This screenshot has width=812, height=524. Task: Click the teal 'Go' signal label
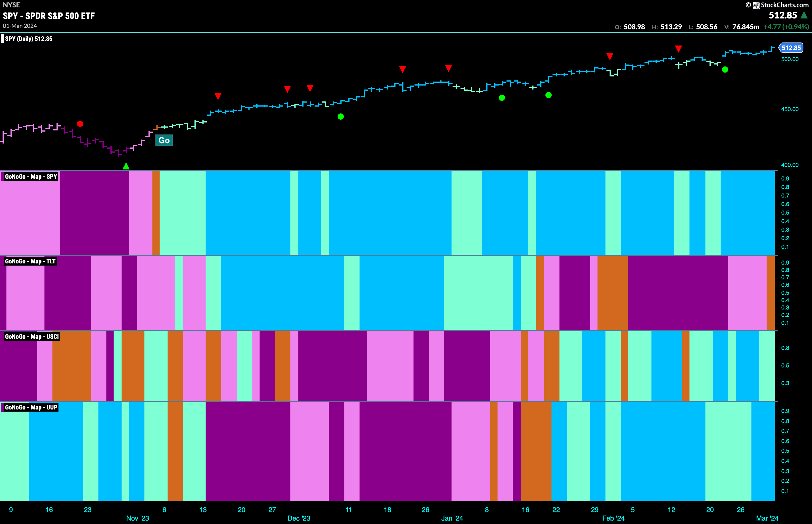coord(164,140)
